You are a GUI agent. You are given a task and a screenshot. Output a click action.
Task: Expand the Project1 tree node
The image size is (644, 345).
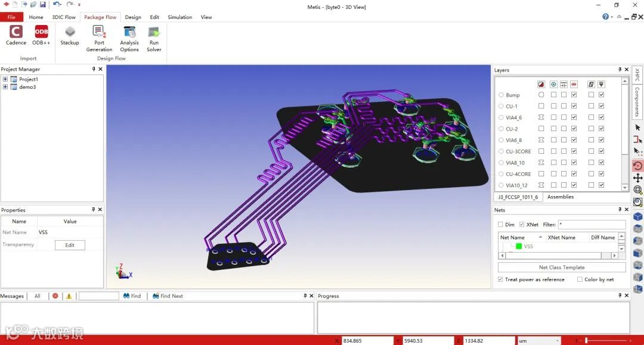tap(5, 79)
